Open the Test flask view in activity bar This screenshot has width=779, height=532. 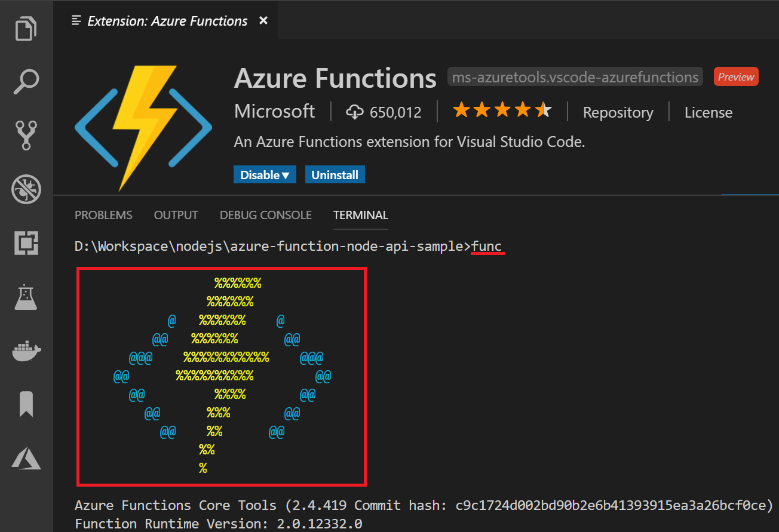tap(26, 297)
